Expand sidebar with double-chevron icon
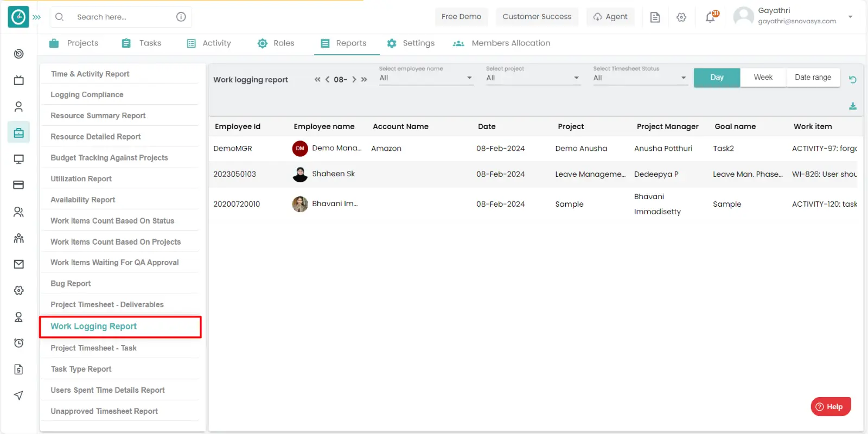Viewport: 868px width, 434px height. pos(36,17)
